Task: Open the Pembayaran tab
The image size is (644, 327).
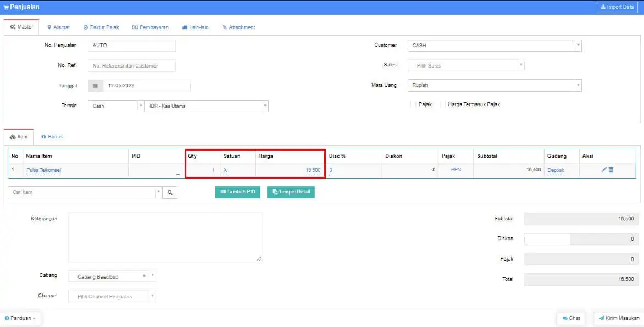Action: (x=150, y=27)
